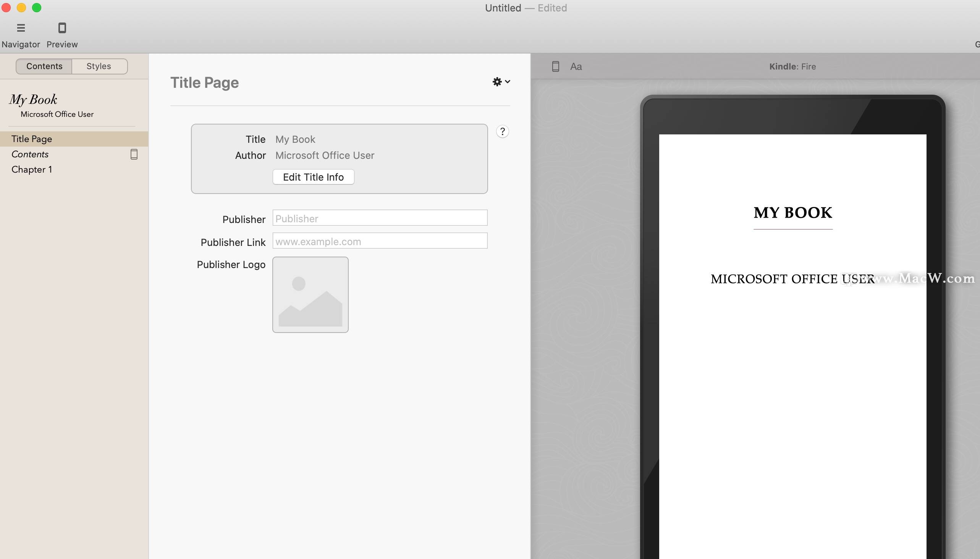Select Chapter 1 in the sidebar
Screen dimensions: 980x559
[x=32, y=169]
